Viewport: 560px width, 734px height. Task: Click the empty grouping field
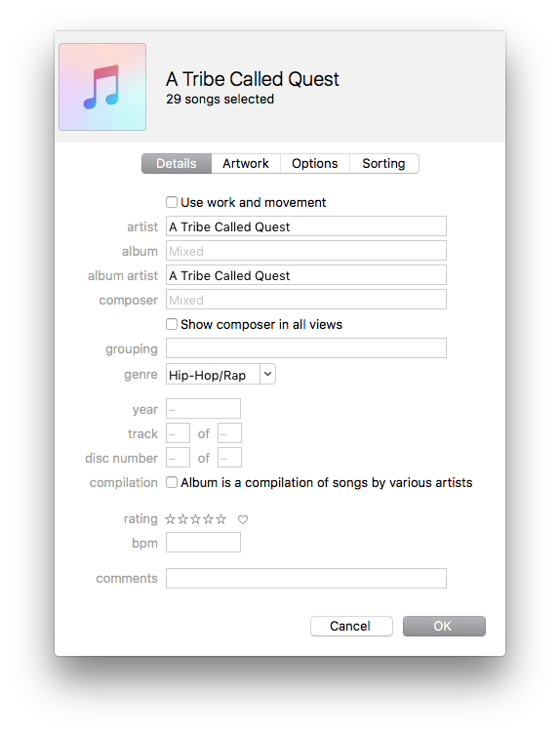pyautogui.click(x=306, y=347)
